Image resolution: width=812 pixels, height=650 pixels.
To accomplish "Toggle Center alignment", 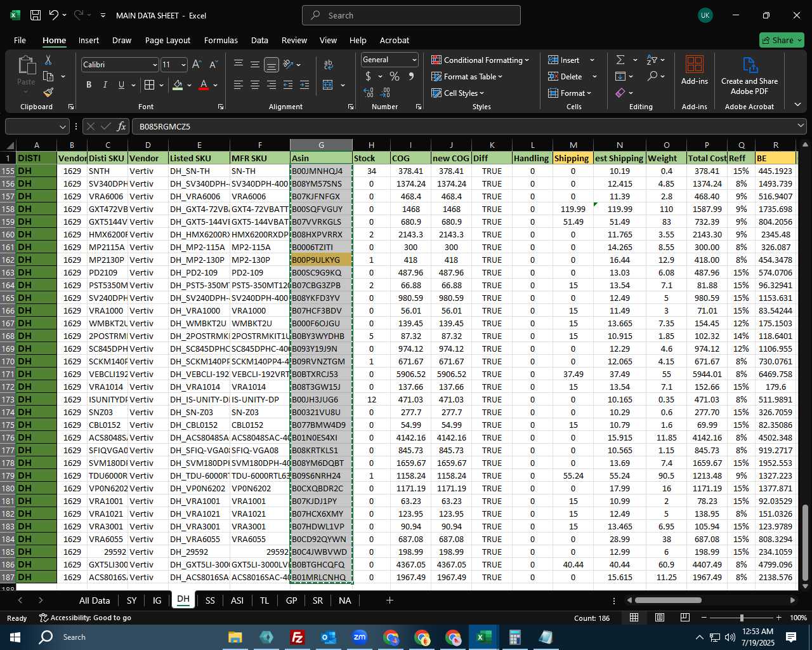I will pyautogui.click(x=255, y=85).
